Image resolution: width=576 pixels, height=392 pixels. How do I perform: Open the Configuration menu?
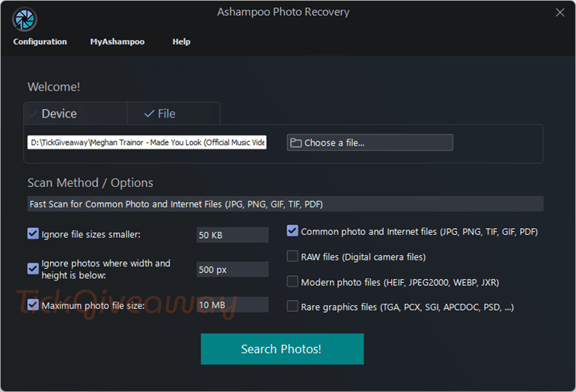[x=40, y=41]
